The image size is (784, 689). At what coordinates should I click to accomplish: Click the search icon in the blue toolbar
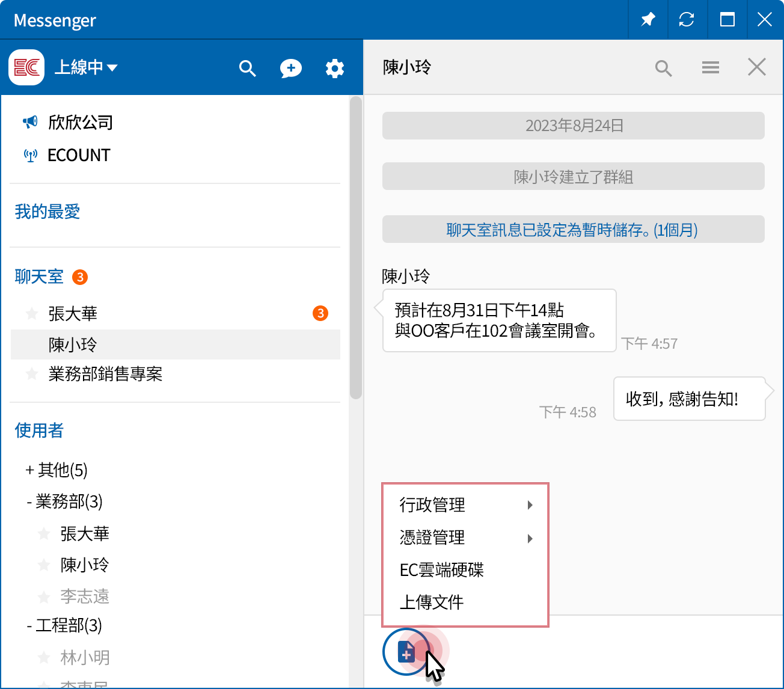tap(247, 68)
